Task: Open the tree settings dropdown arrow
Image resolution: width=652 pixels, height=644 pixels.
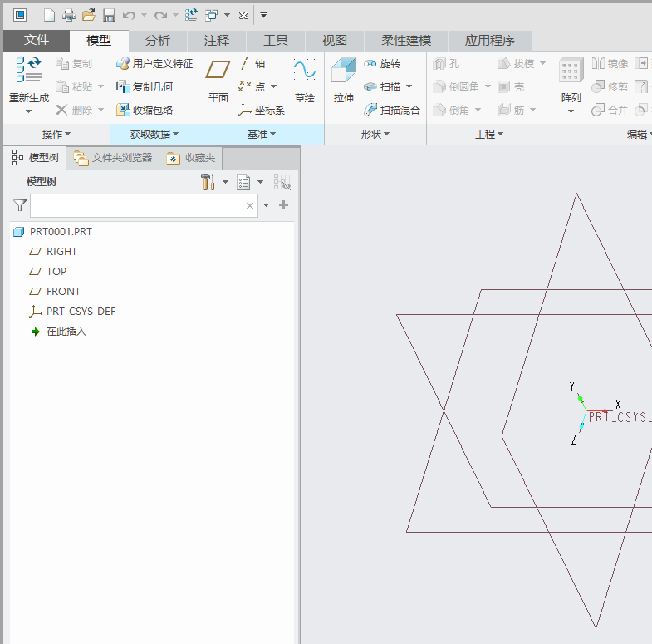Action: point(225,182)
